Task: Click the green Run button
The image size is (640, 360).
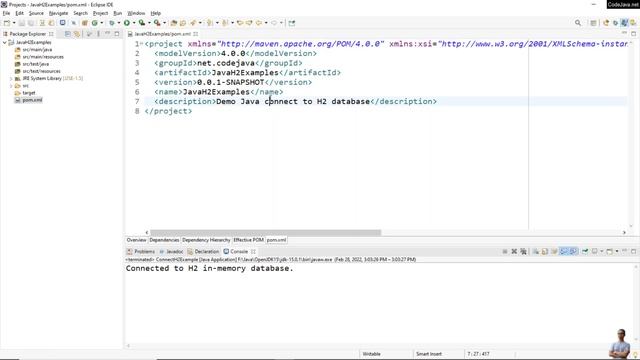Action: tap(127, 23)
